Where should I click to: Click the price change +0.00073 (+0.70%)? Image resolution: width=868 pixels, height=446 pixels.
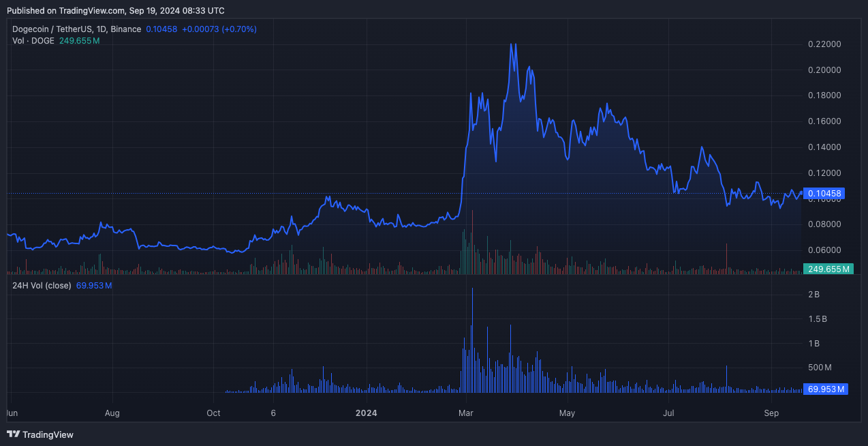219,29
